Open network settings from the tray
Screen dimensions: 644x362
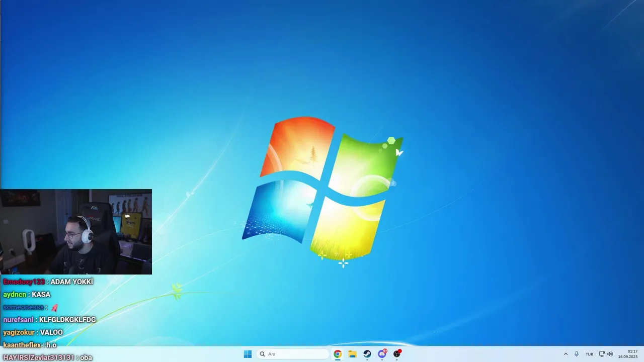(x=602, y=354)
